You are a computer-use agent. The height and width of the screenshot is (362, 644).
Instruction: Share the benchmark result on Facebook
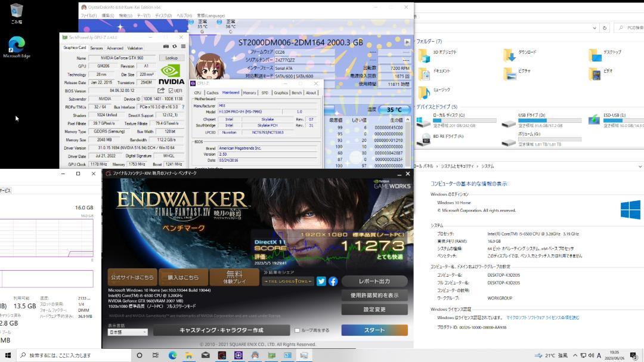point(333,281)
